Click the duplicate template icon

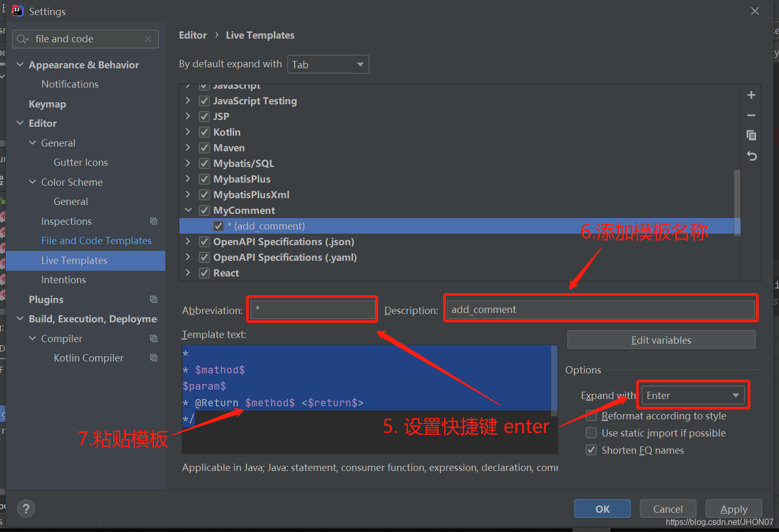(x=751, y=136)
